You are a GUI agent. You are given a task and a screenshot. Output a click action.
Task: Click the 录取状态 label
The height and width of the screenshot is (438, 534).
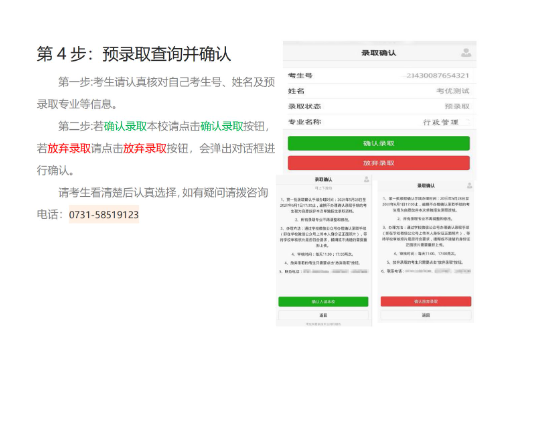(304, 106)
